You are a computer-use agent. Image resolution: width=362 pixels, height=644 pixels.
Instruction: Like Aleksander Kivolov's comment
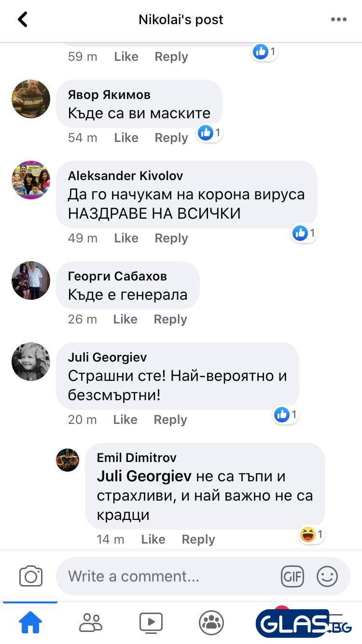(126, 238)
